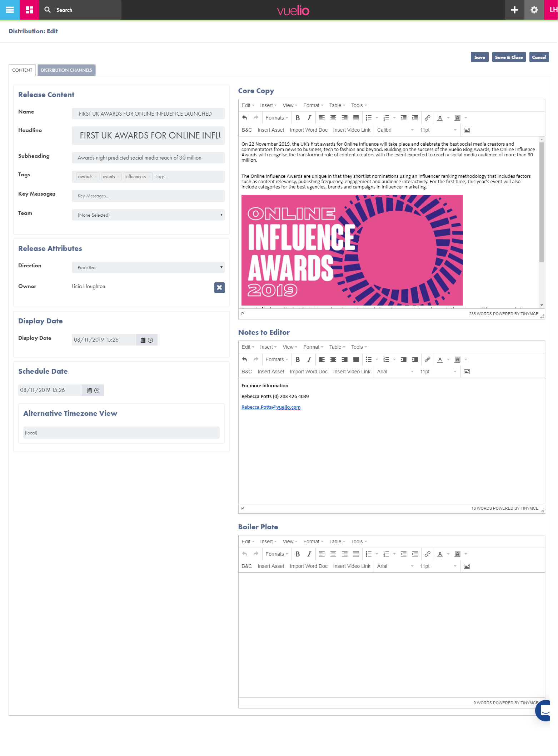Open the settings gear icon

534,10
